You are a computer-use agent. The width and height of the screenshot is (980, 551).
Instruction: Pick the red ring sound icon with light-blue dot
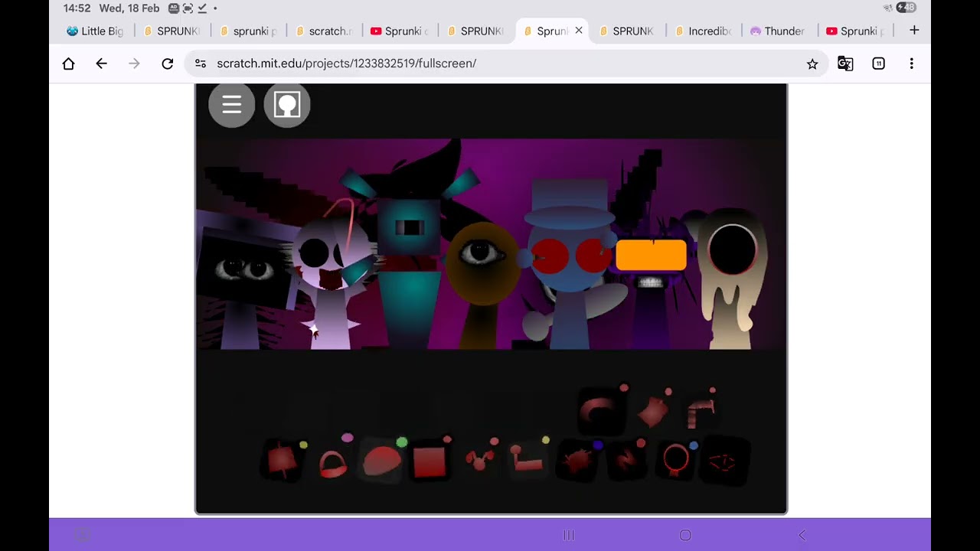point(676,461)
